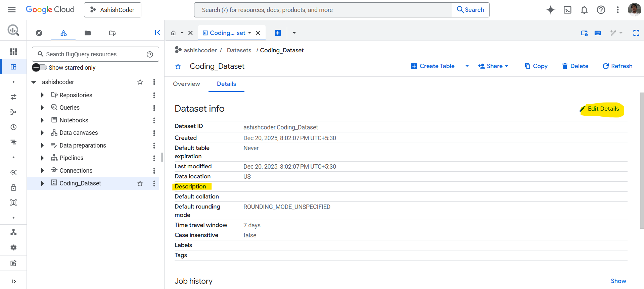644x289 pixels.
Task: Open dropdown next to new tab button
Action: (x=294, y=33)
